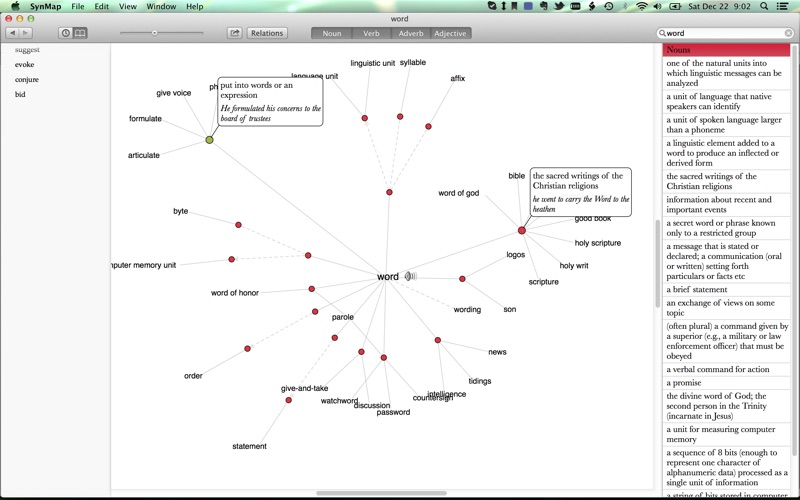800x500 pixels.
Task: Open Time Machine menu bar icon
Action: click(x=608, y=6)
